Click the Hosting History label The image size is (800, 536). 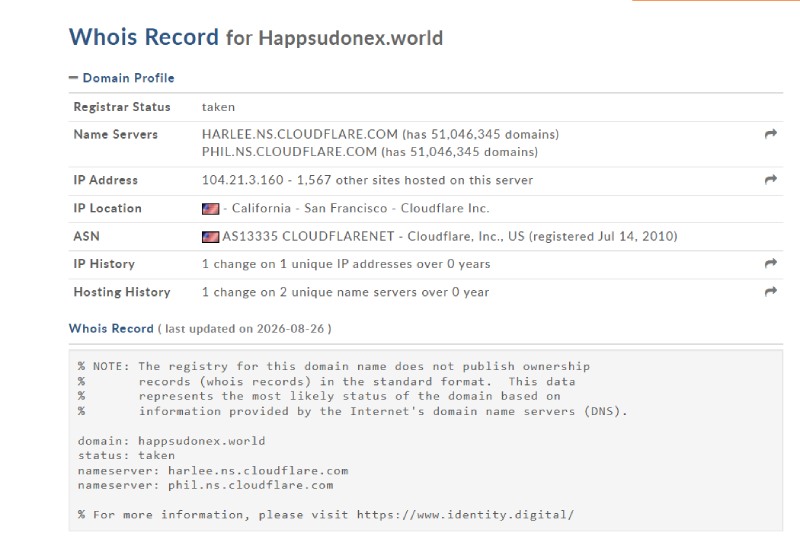[122, 292]
